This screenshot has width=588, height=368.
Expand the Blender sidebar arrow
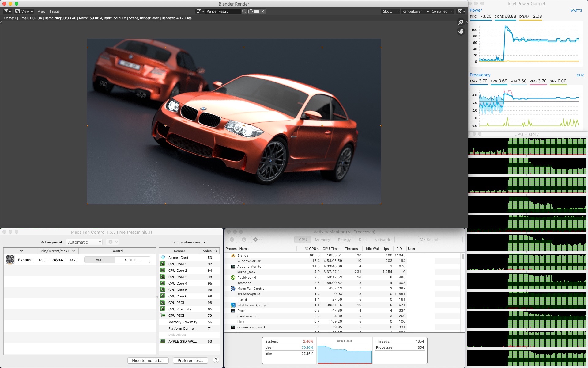[467, 21]
